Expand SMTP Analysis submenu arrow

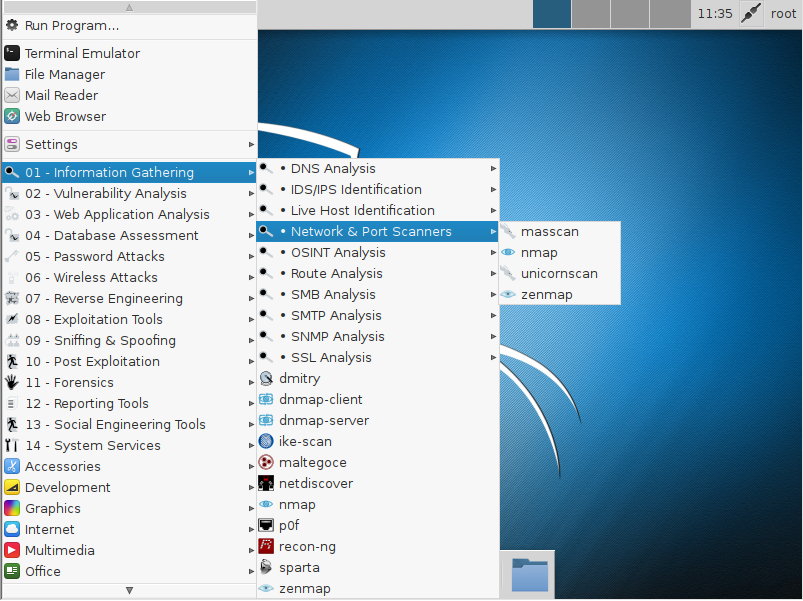(493, 315)
